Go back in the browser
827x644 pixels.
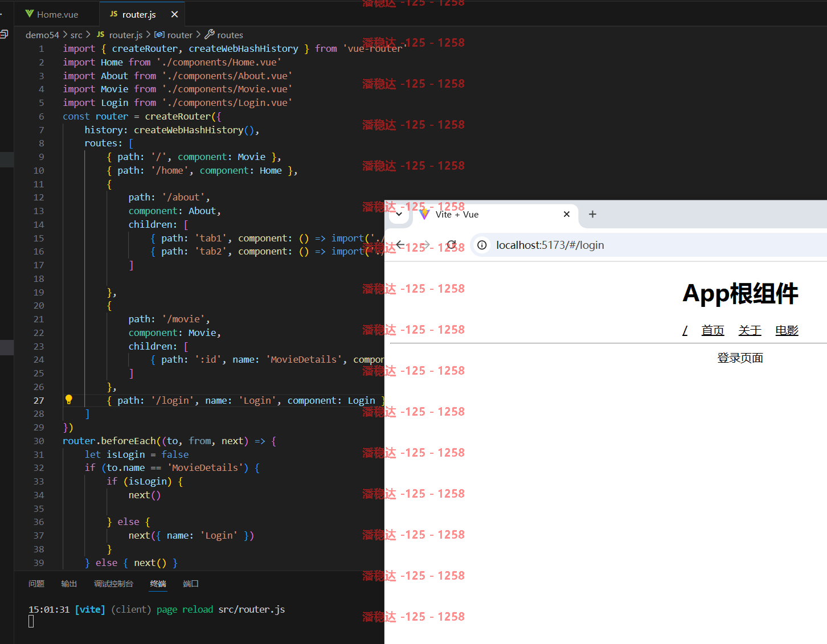coord(400,245)
